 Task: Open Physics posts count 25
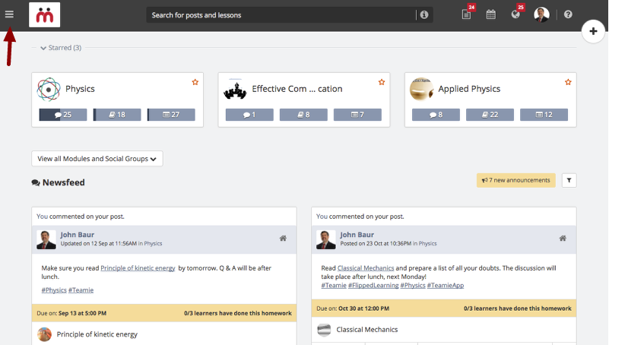tap(63, 115)
